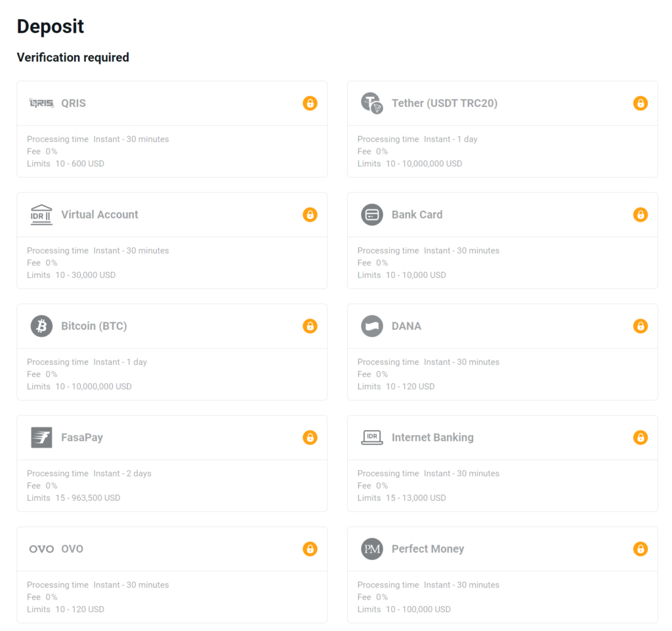Click the orange lock on Perfect Money card
This screenshot has height=631, width=672.
pos(640,549)
